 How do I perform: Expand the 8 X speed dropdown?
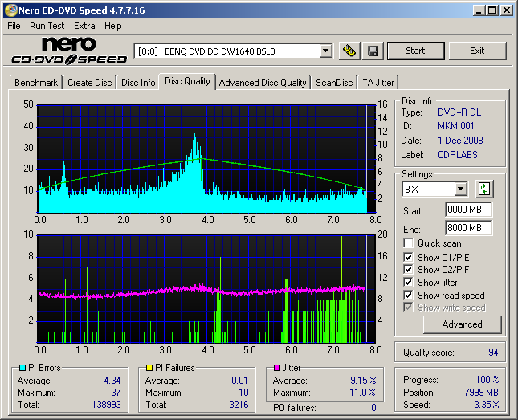(460, 190)
